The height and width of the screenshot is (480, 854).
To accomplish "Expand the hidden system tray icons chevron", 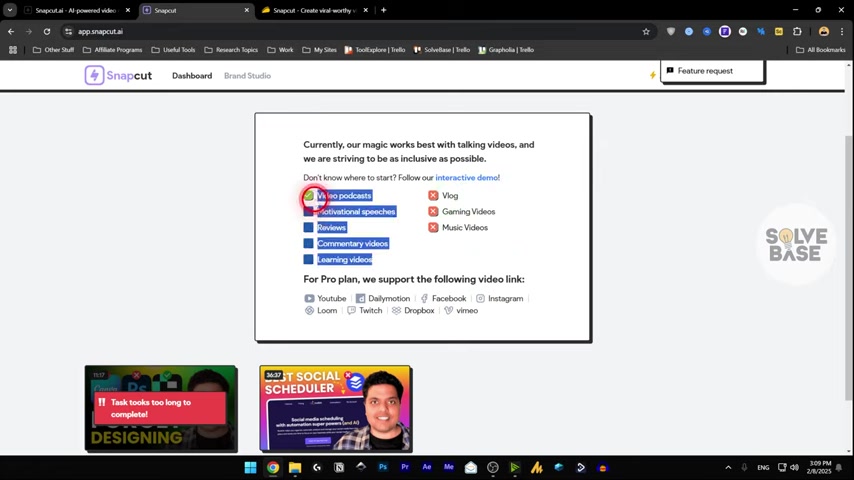I will (728, 467).
